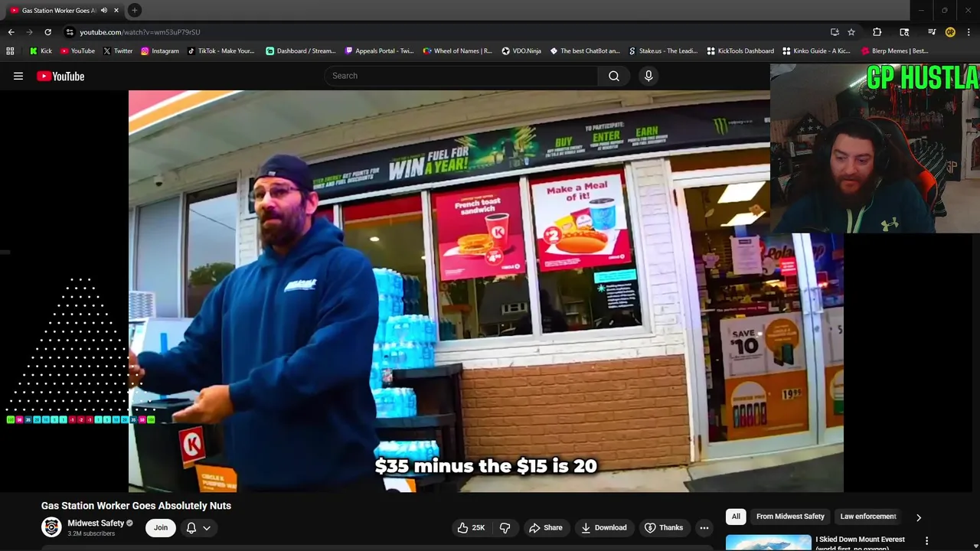Click video title Gas Station Worker Goes Absolutely Nuts
The height and width of the screenshot is (551, 980).
pyautogui.click(x=136, y=506)
